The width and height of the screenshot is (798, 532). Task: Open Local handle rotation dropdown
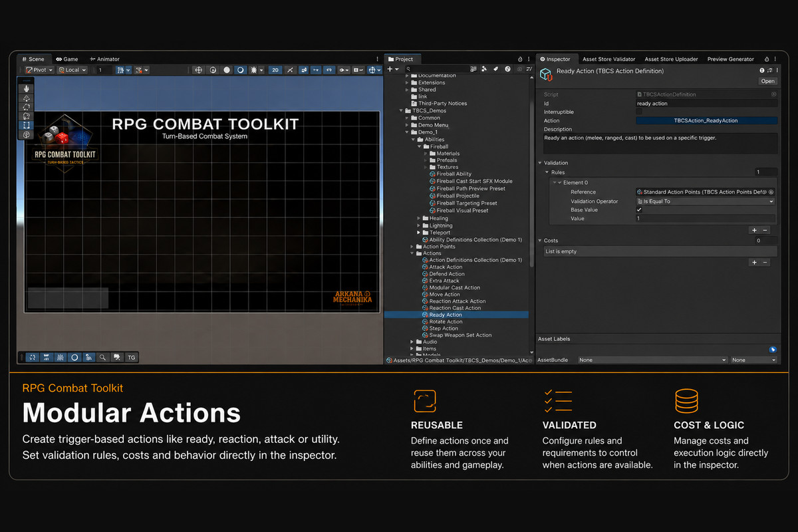pyautogui.click(x=72, y=70)
